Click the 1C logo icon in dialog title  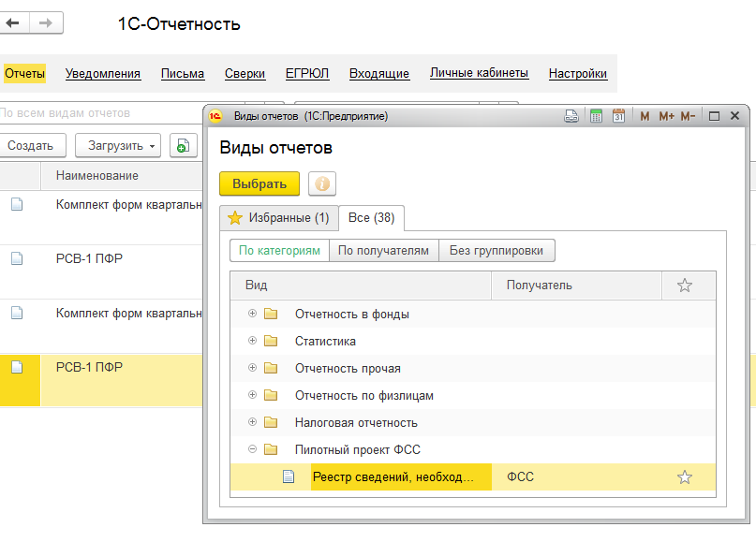(215, 116)
